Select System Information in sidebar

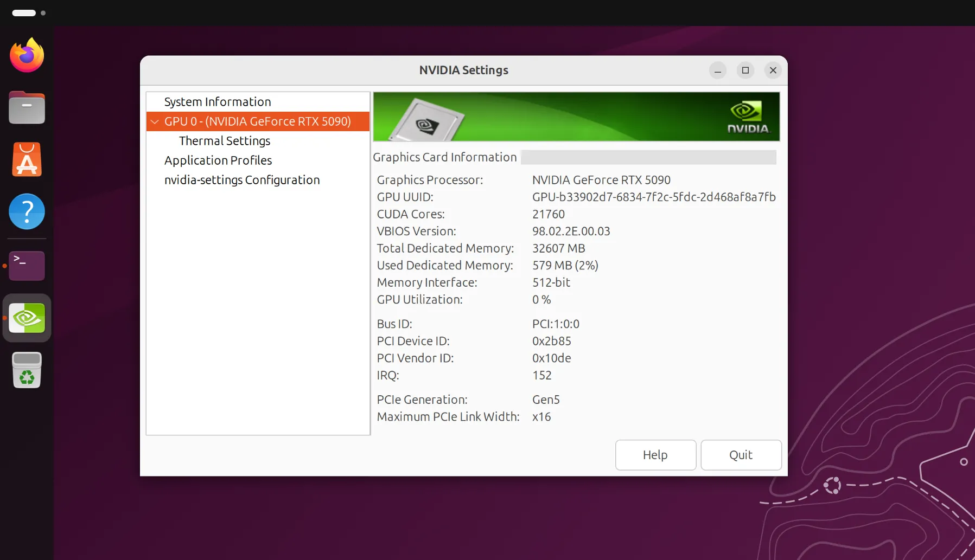tap(217, 102)
